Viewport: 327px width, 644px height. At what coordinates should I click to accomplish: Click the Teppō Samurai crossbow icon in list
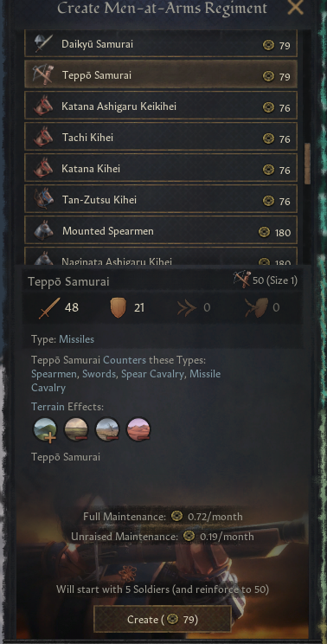tap(43, 75)
